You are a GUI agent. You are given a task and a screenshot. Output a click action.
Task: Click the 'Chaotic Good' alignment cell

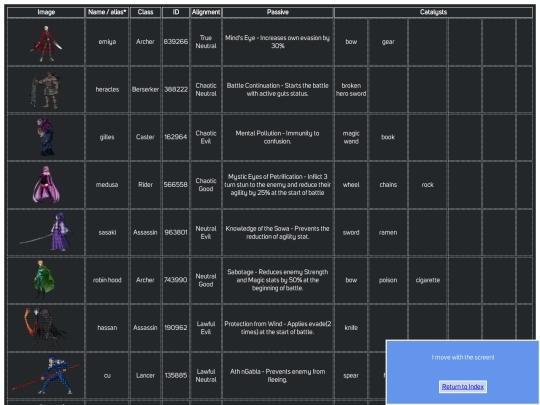206,185
